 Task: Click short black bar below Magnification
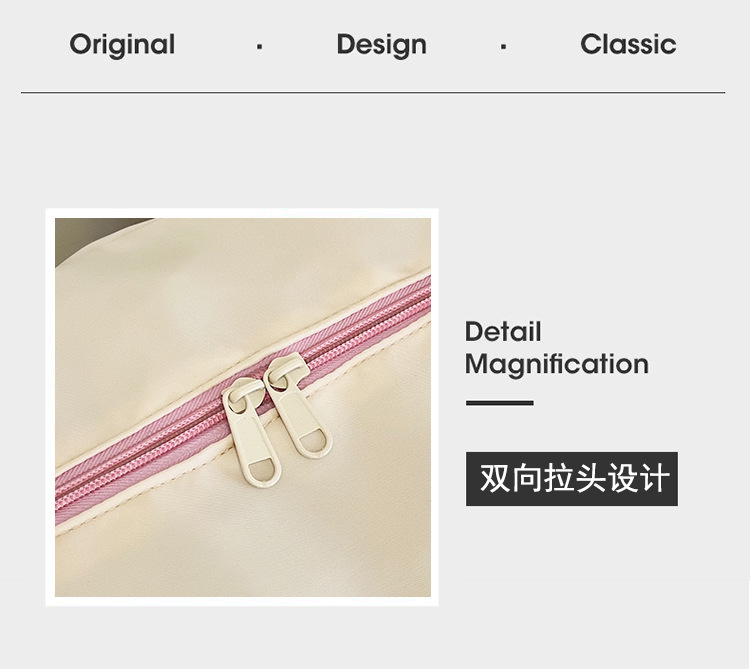pyautogui.click(x=499, y=403)
